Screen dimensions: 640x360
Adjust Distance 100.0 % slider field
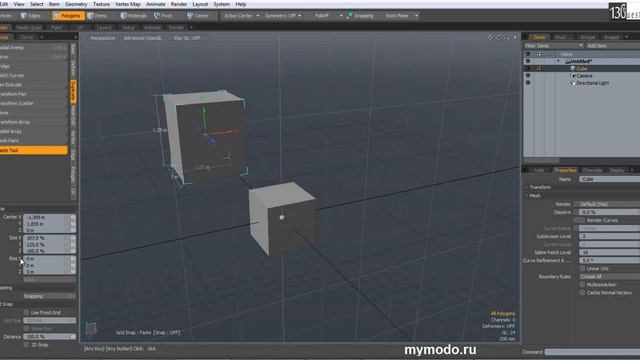point(49,337)
